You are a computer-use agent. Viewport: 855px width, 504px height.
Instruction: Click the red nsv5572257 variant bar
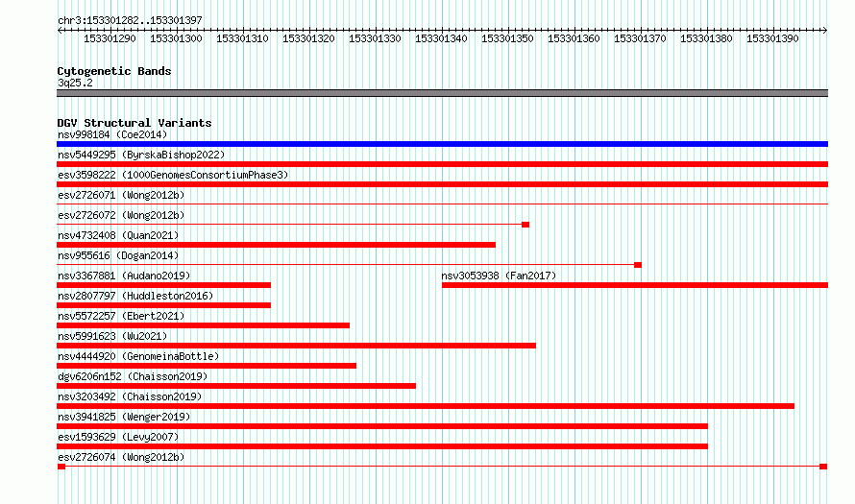pos(203,325)
